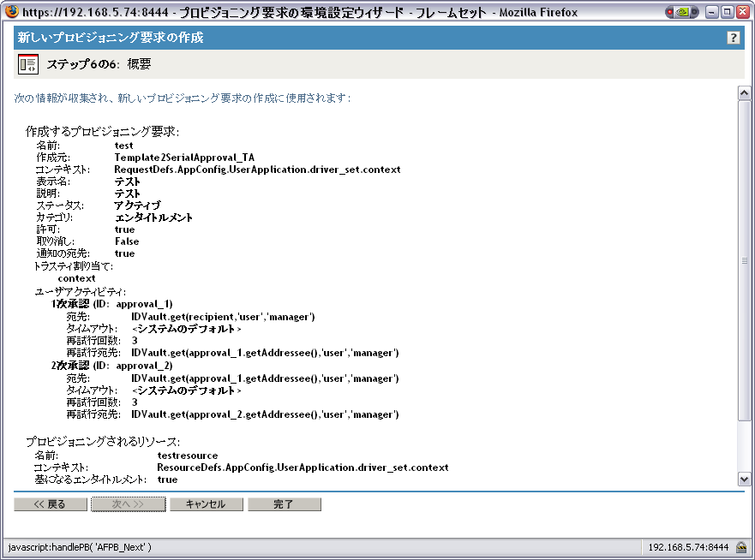Go back with the 戻る button
Screen dimensions: 755x560
pyautogui.click(x=50, y=504)
